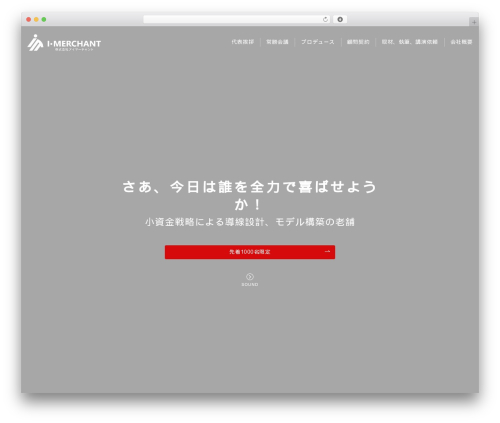
Task: Open the 顧問契約 nav item
Action: point(358,42)
